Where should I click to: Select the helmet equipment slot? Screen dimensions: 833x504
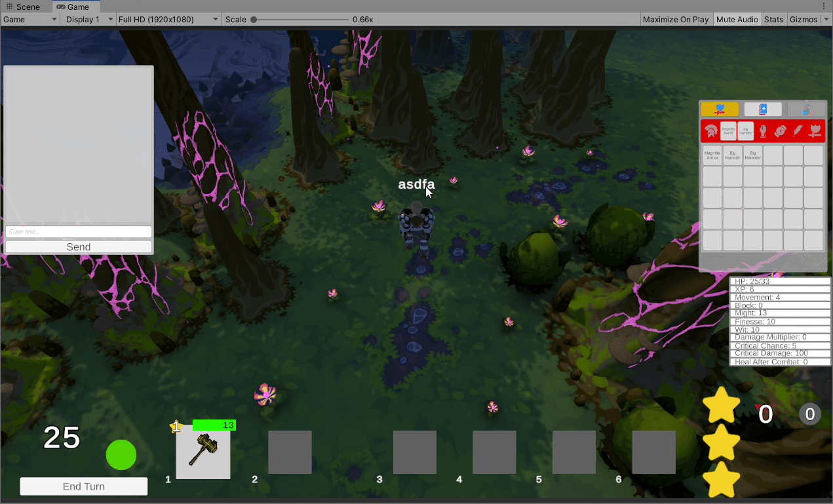710,131
